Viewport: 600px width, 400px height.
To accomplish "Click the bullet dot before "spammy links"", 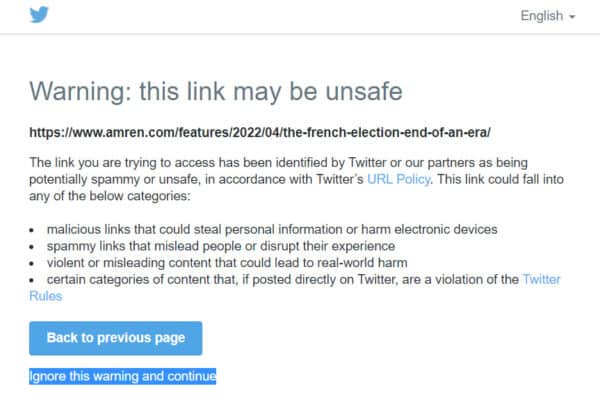I will coord(32,247).
